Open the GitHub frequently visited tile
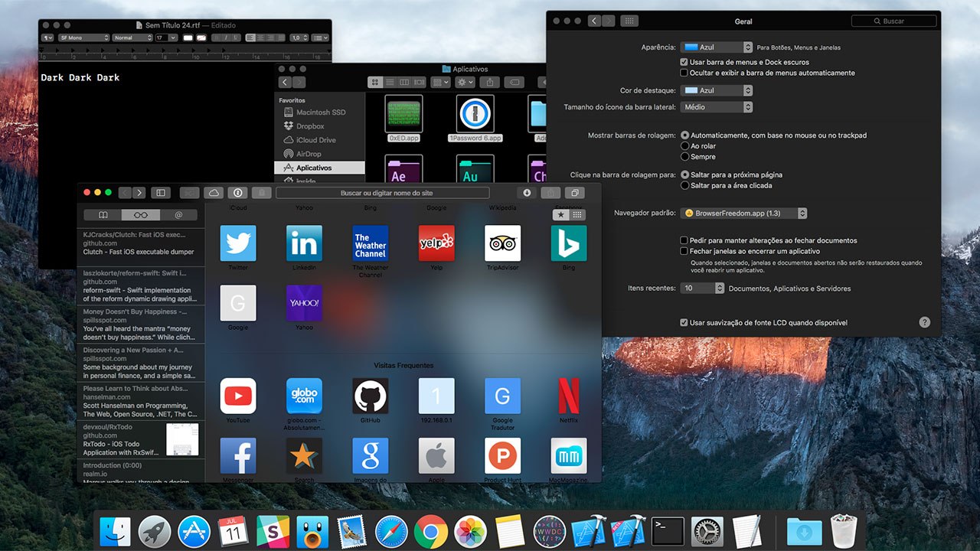The width and height of the screenshot is (980, 551). click(371, 396)
